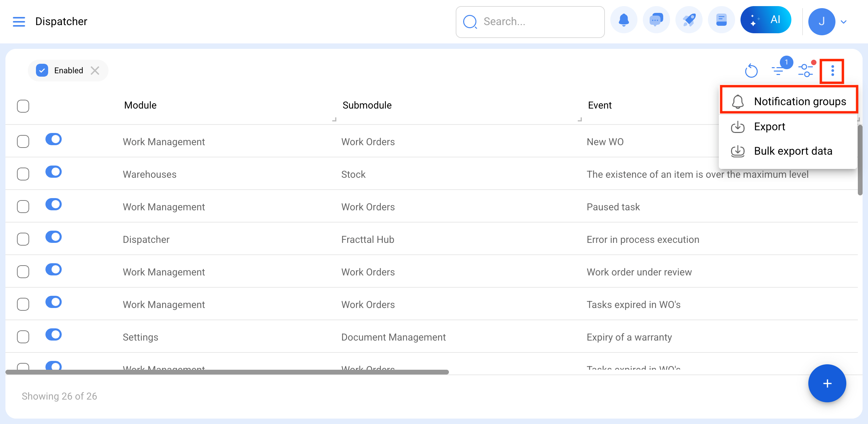This screenshot has width=868, height=424.
Task: Click the Dispatcher page title
Action: (x=61, y=21)
